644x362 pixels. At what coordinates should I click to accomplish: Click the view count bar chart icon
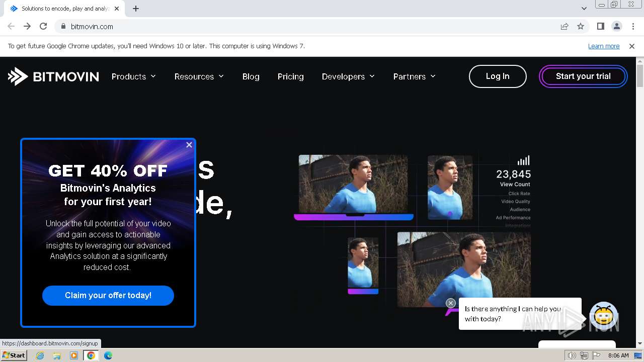click(524, 160)
